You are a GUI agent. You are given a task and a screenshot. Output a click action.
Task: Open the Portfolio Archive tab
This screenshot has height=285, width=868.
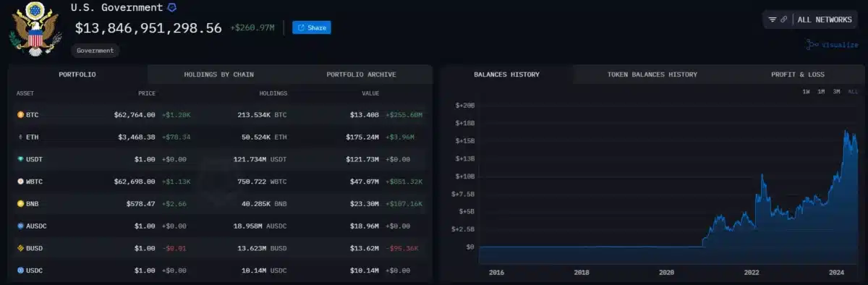pos(361,75)
